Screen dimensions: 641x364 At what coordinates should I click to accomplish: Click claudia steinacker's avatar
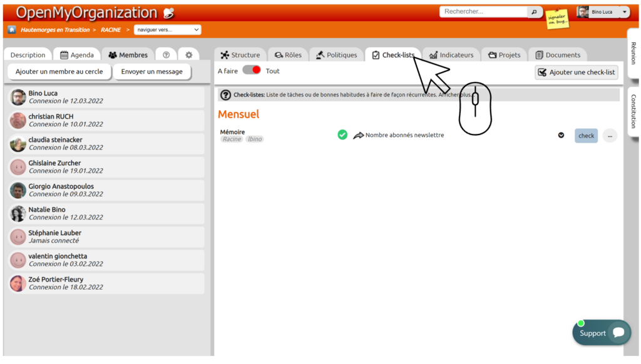tap(18, 144)
